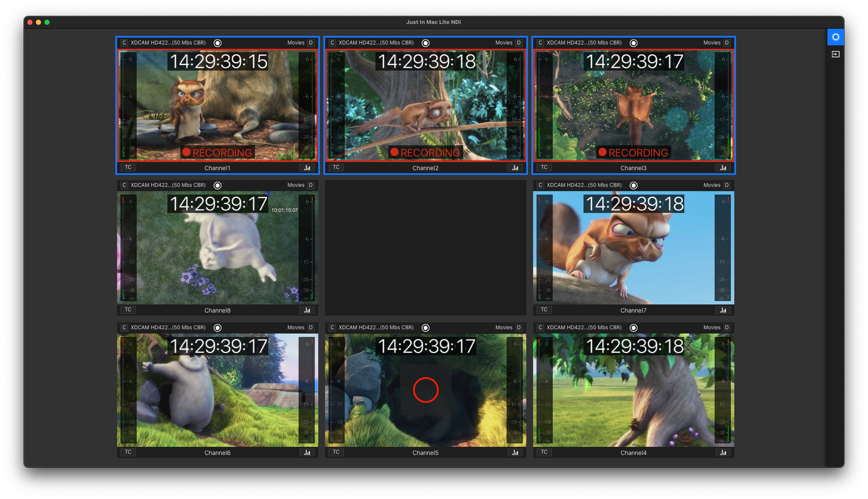
Task: Click the XDCAM HD422 codec label on Channel1
Action: pos(168,43)
